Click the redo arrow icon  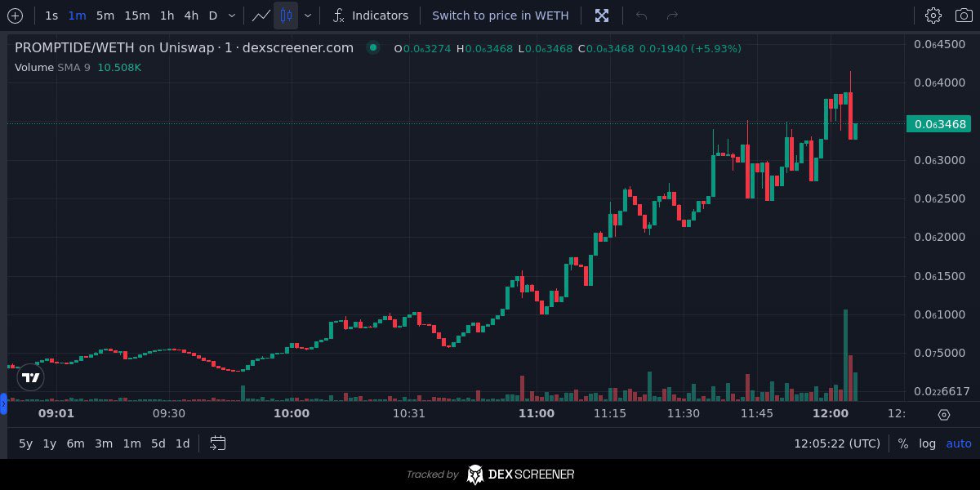(672, 16)
